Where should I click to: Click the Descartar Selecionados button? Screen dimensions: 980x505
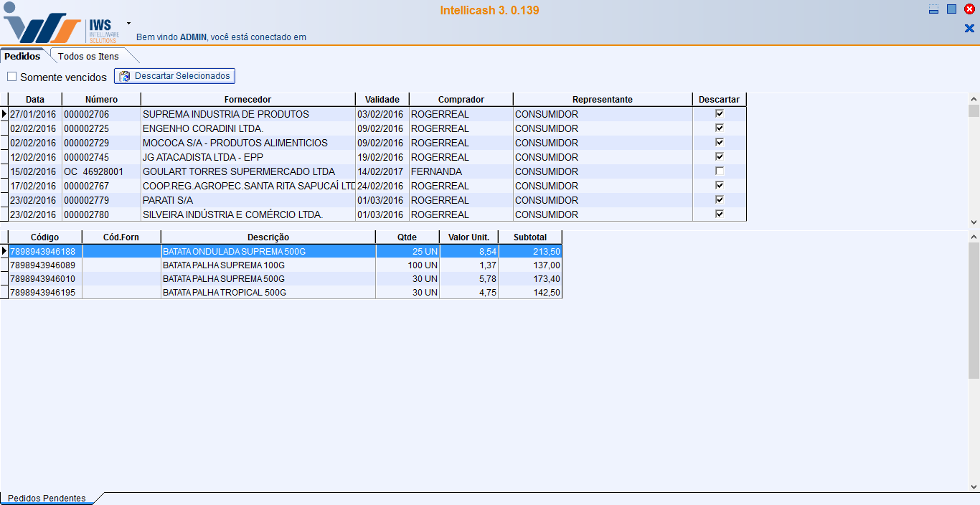tap(174, 76)
